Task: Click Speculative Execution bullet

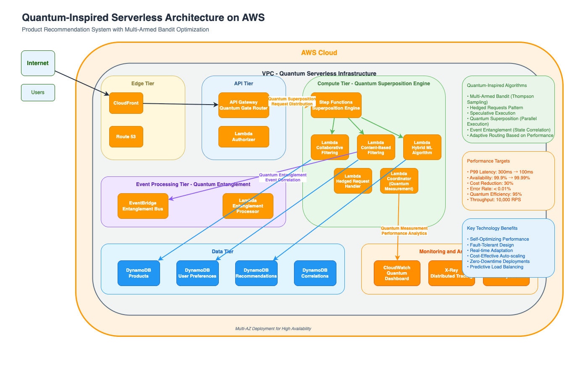Action: [x=491, y=113]
